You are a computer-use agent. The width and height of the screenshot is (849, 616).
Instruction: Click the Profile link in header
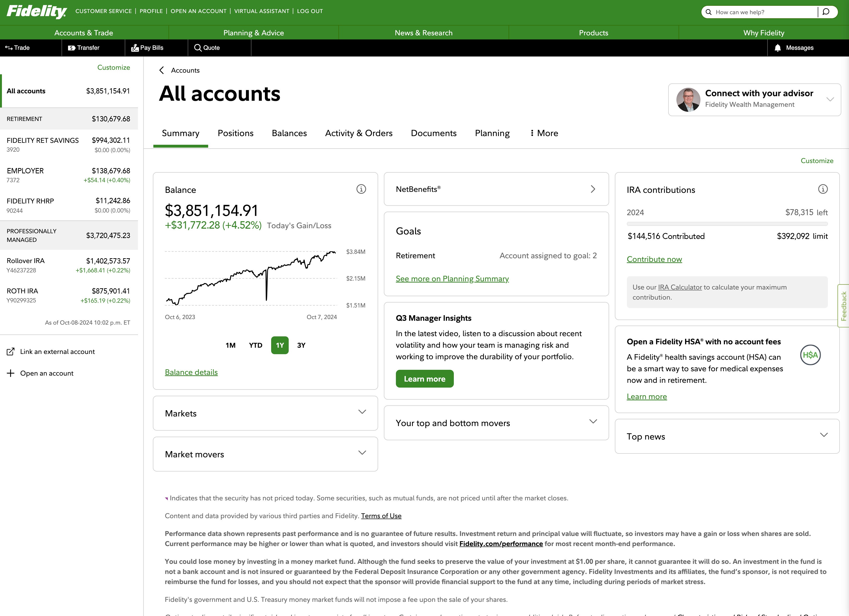[151, 11]
